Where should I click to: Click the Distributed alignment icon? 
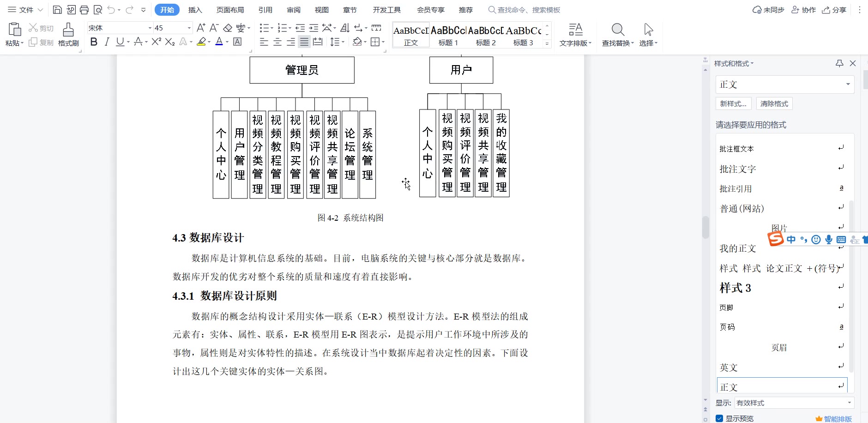coord(318,42)
